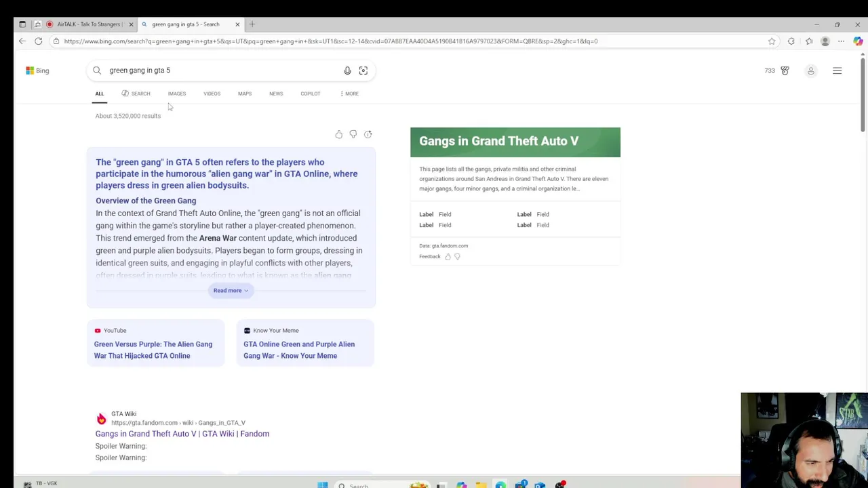
Task: Click the Feedback text in knowledge panel
Action: click(x=430, y=257)
